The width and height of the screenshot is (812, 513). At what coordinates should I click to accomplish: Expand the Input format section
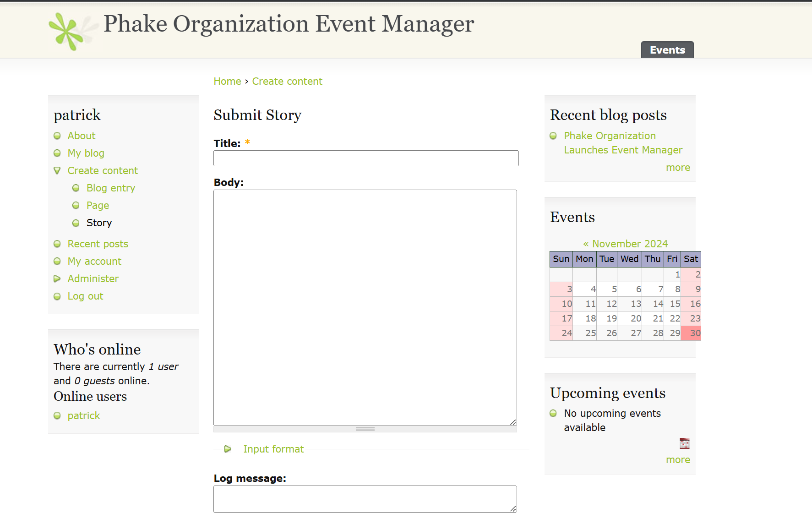tap(273, 449)
